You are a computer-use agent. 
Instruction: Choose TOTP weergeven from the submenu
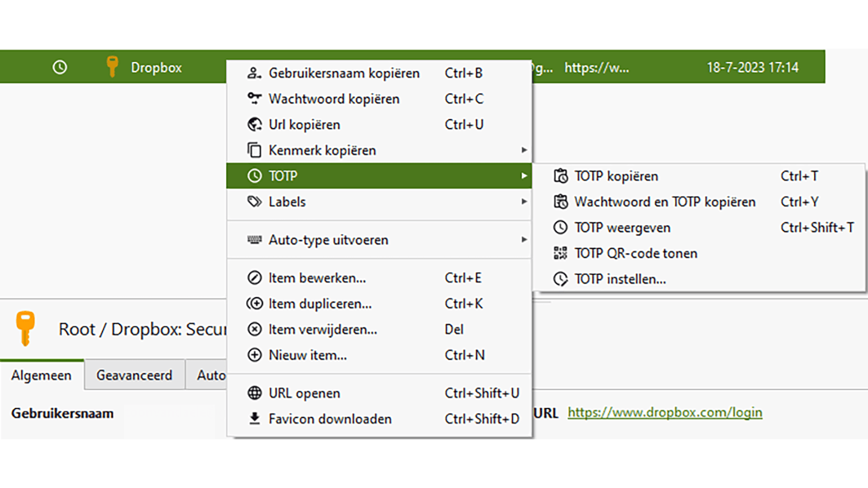click(622, 228)
